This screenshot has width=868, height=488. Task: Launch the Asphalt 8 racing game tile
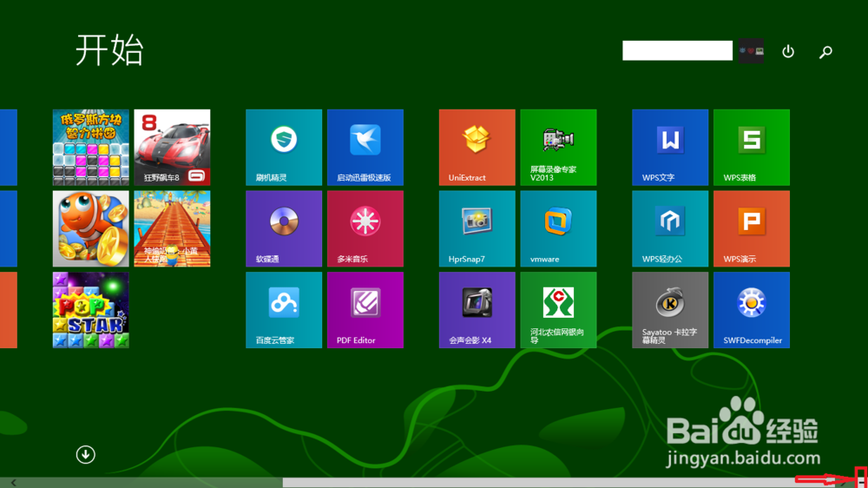pos(172,148)
